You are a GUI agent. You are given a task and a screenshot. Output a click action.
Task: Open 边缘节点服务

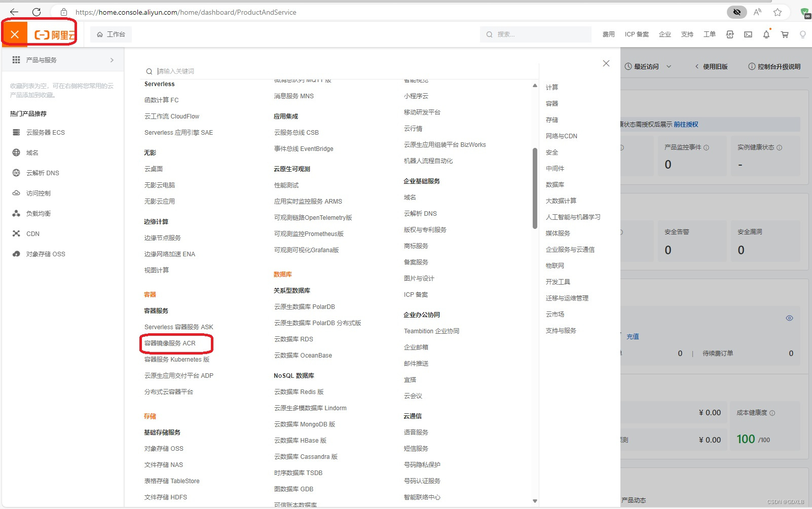pos(163,238)
